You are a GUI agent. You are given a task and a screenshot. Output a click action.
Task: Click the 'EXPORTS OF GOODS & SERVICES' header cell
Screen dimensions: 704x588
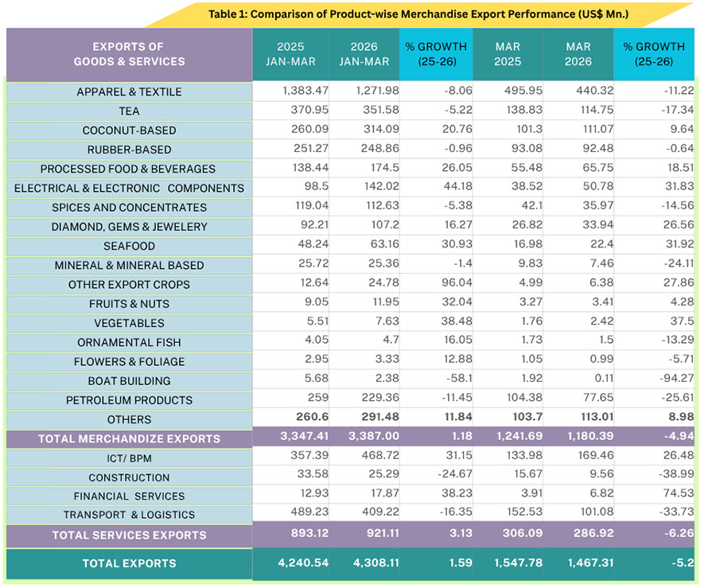129,54
